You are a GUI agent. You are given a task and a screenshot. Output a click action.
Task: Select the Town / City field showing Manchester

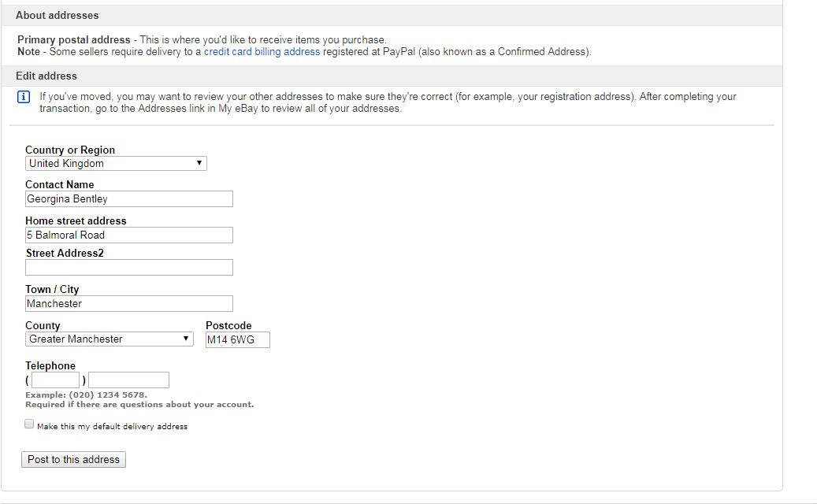click(x=129, y=304)
